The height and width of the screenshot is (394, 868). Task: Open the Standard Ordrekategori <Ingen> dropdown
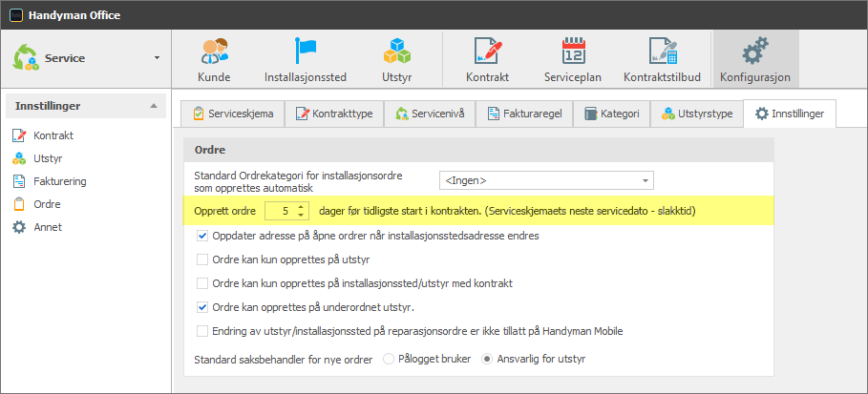[x=546, y=181]
